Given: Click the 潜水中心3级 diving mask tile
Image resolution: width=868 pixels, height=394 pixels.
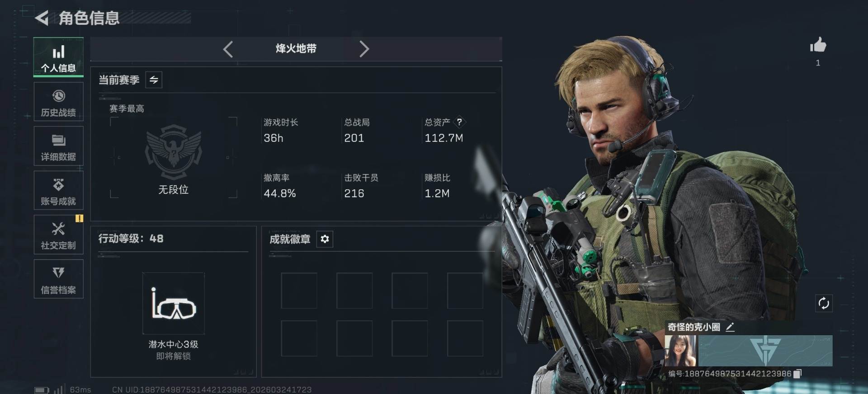Looking at the screenshot, I should tap(174, 303).
